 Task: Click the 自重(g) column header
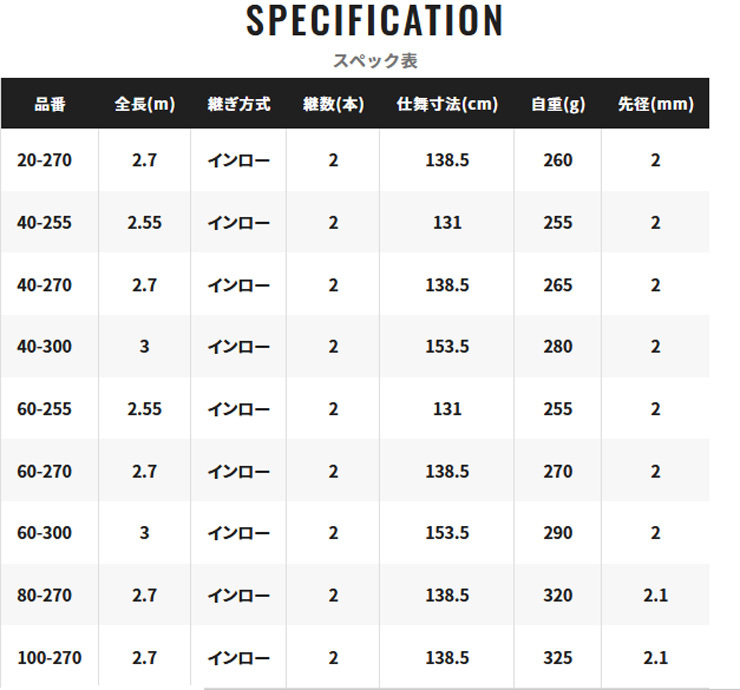click(x=558, y=104)
